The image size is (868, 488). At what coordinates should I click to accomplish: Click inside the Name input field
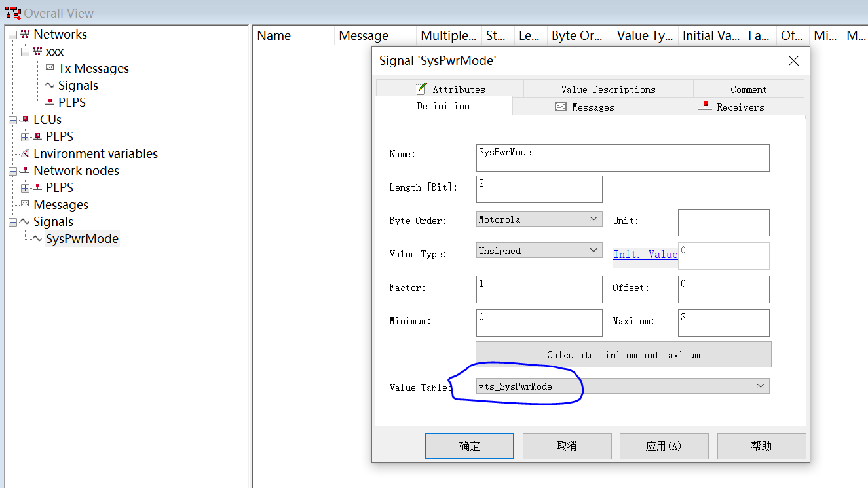(x=622, y=157)
